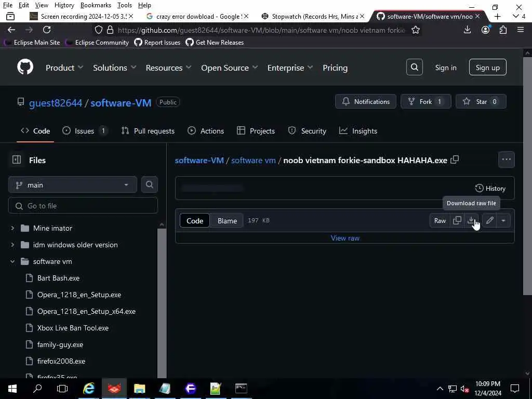Edit file pencil icon

[x=489, y=220]
